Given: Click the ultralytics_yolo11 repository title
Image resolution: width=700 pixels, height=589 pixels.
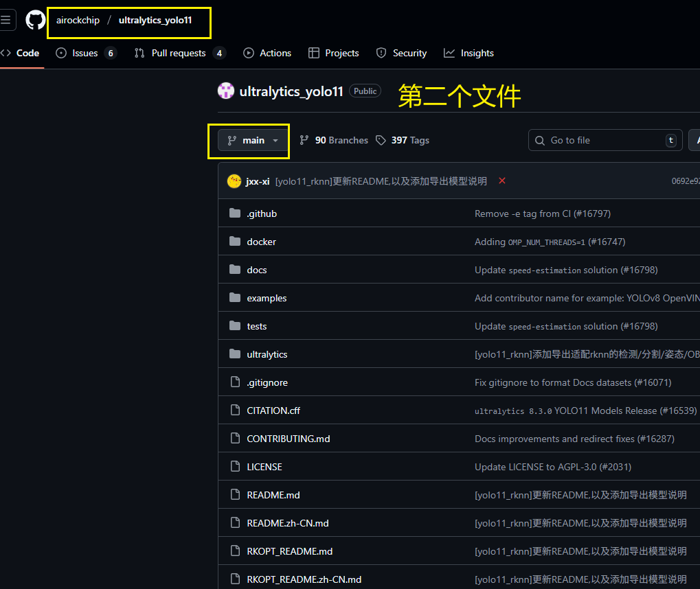Looking at the screenshot, I should 291,91.
